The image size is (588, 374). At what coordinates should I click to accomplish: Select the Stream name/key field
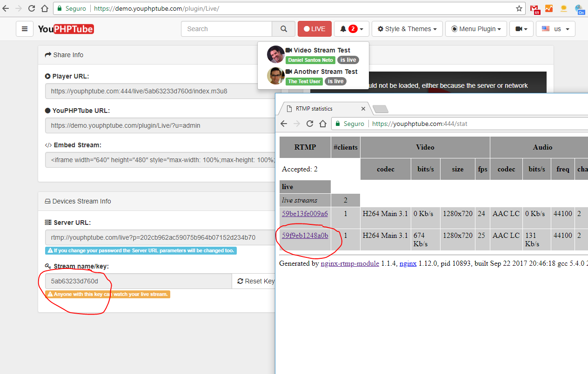click(x=139, y=281)
